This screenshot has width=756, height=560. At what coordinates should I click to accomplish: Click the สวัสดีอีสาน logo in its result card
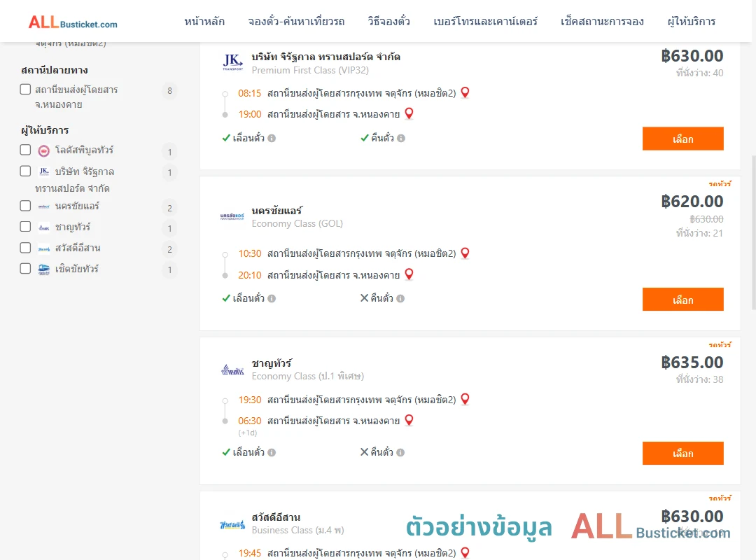coord(232,524)
